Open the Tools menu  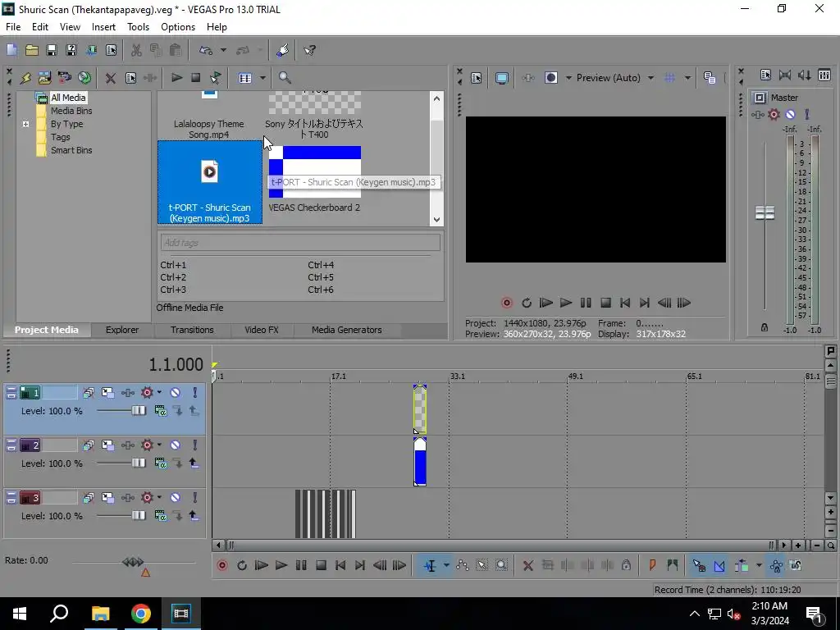click(138, 27)
